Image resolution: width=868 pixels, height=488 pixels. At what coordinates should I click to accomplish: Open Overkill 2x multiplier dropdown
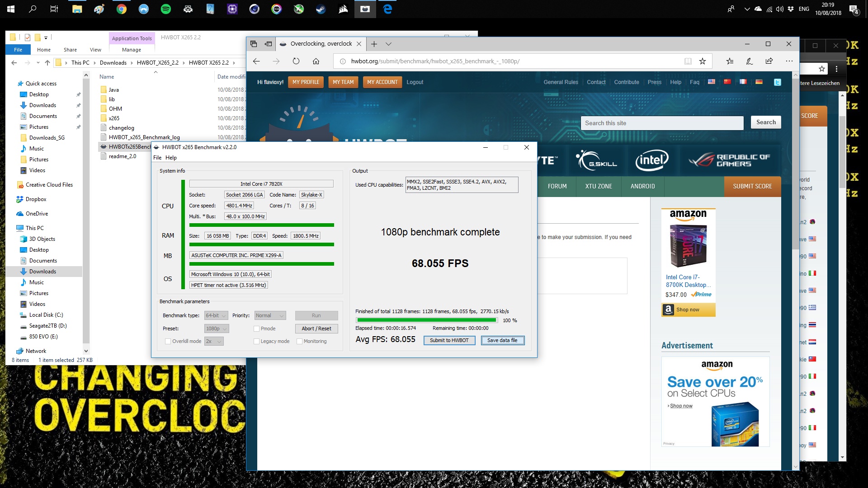click(x=214, y=341)
